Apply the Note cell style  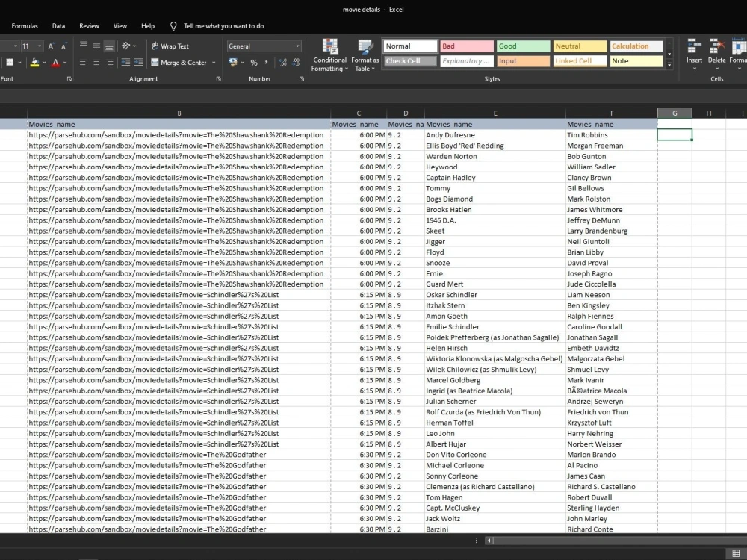coord(636,61)
